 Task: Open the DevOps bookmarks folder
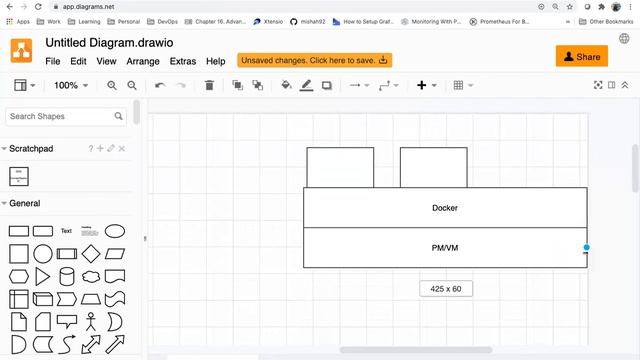[x=162, y=22]
